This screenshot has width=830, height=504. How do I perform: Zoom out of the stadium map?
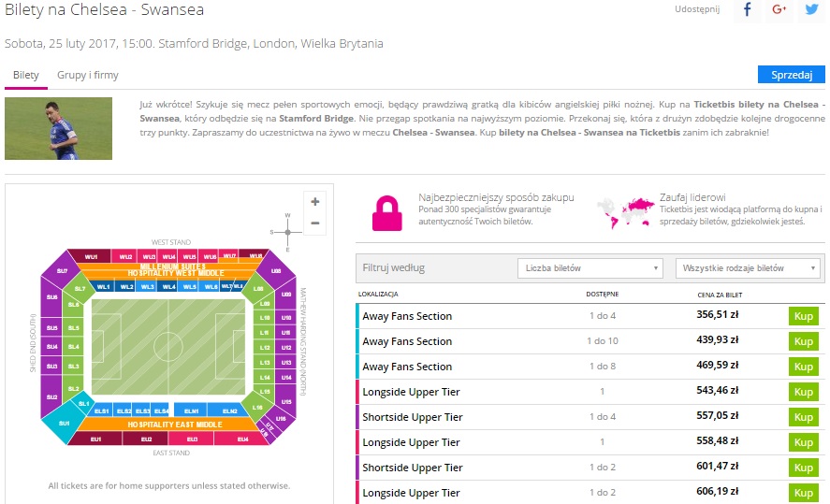tap(315, 223)
